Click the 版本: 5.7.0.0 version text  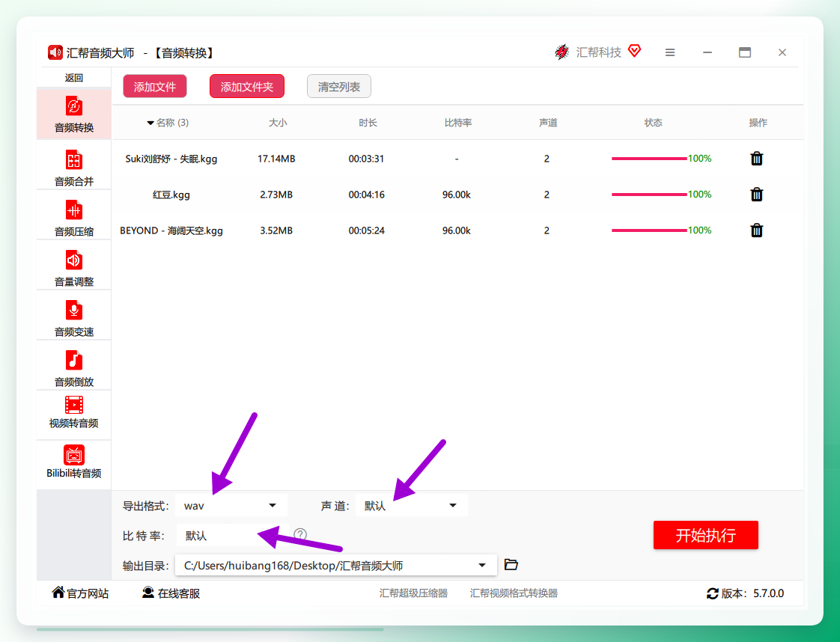tap(752, 593)
